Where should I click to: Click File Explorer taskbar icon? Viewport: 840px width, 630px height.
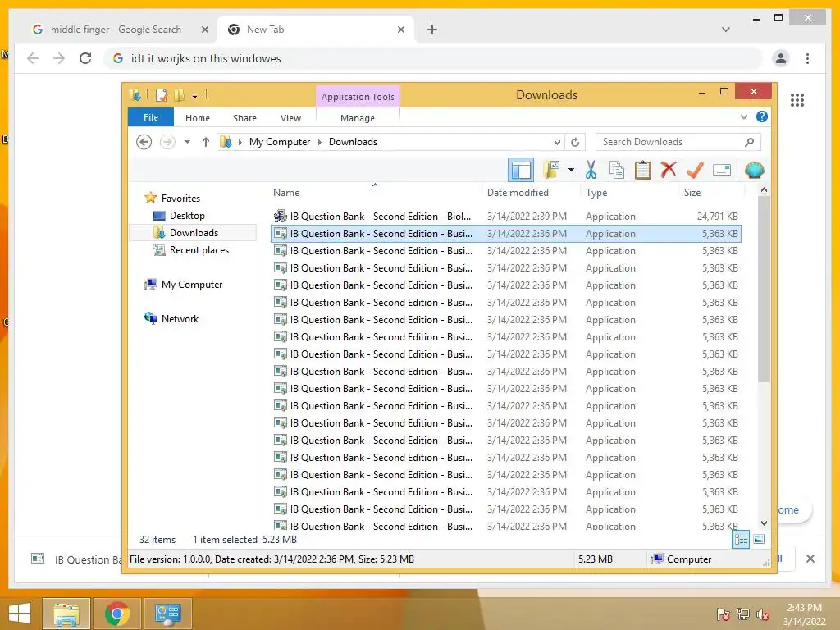coord(66,614)
